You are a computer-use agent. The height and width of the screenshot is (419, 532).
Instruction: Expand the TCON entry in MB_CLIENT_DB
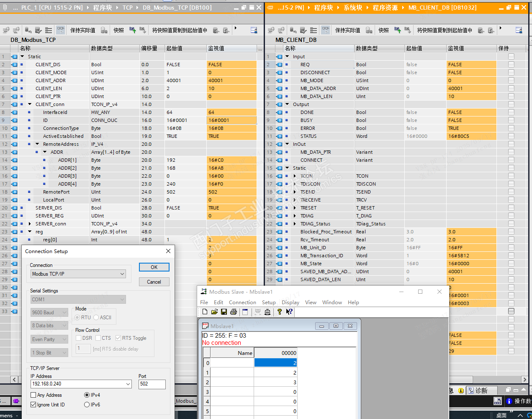click(295, 176)
